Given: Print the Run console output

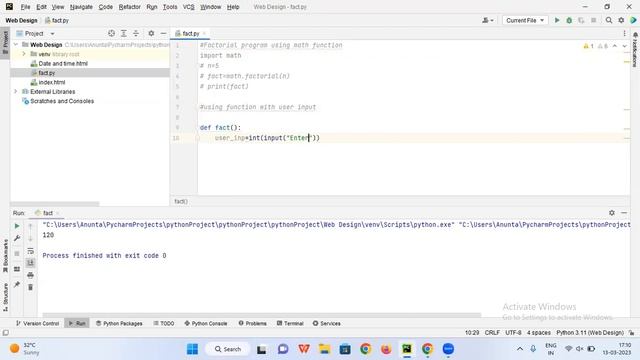Looking at the screenshot, I should (x=30, y=276).
